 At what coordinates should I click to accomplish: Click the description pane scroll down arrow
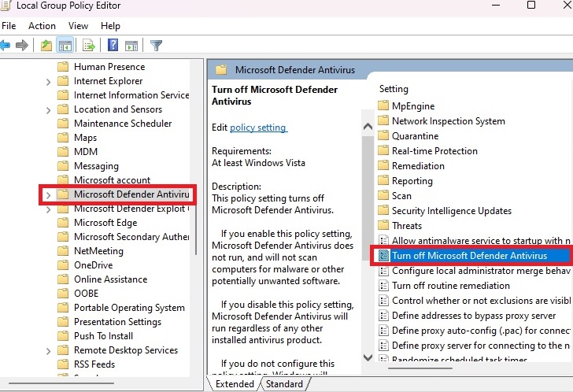(x=368, y=357)
